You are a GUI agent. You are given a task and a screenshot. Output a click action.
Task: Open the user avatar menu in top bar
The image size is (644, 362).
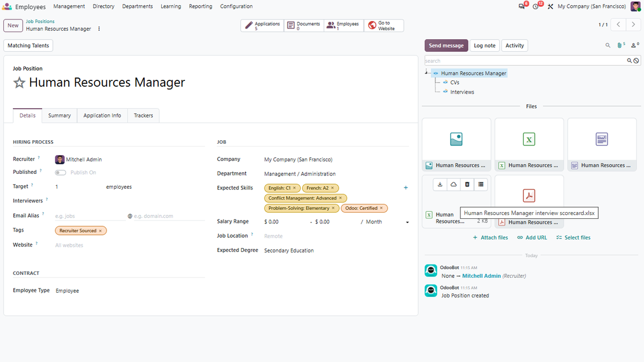[x=635, y=7]
